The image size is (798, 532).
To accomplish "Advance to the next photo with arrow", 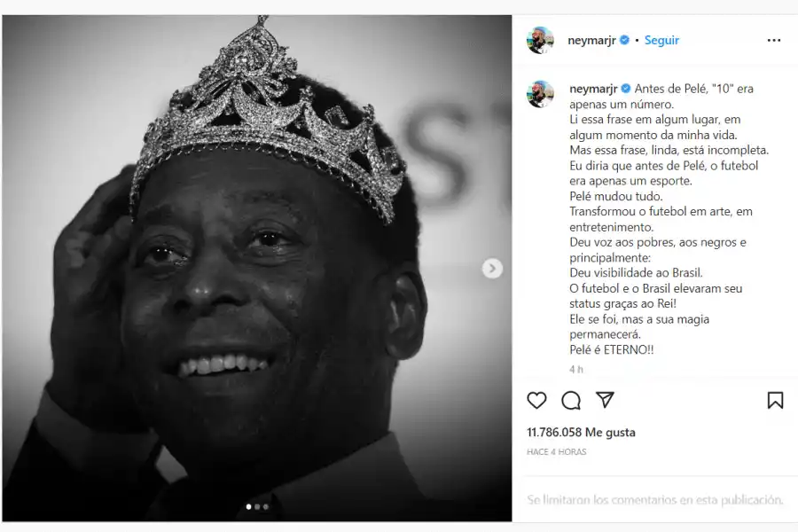I will click(492, 269).
